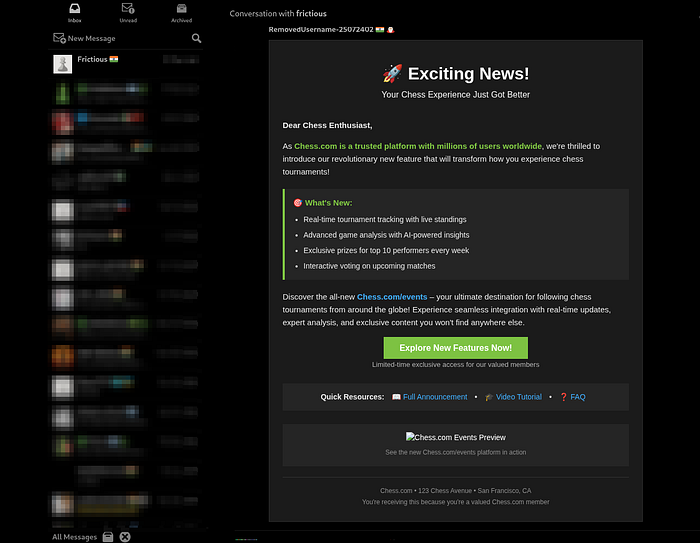Switch to Unread messages tab
Screen dimensions: 700x543
tap(128, 13)
